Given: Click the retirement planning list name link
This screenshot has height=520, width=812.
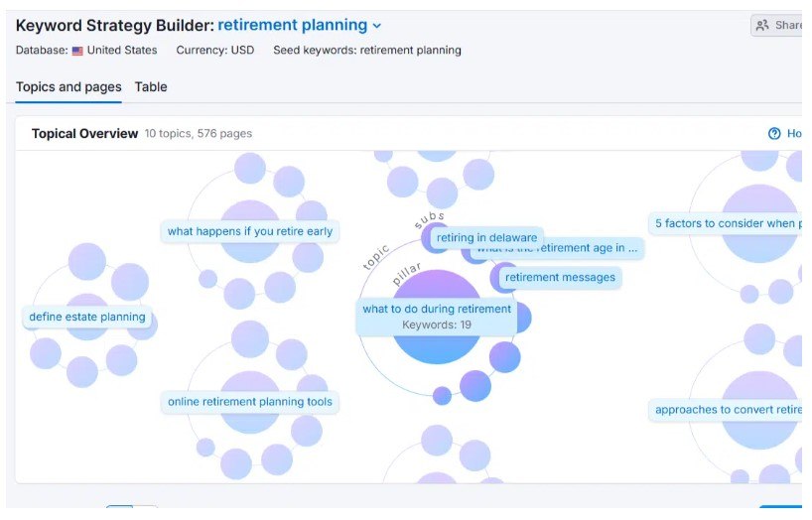Looking at the screenshot, I should 292,25.
